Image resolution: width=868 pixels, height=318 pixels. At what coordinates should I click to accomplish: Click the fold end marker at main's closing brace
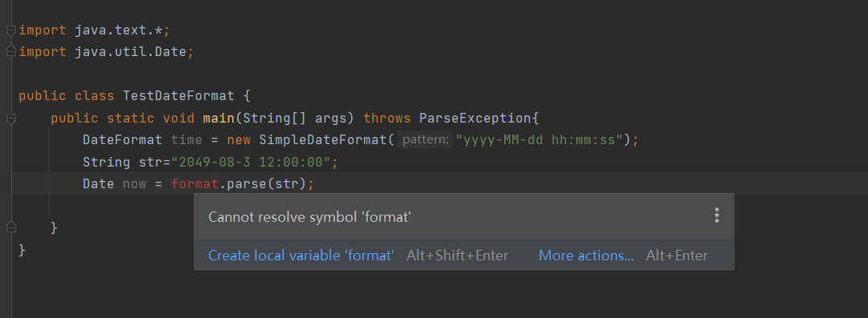pos(11,227)
